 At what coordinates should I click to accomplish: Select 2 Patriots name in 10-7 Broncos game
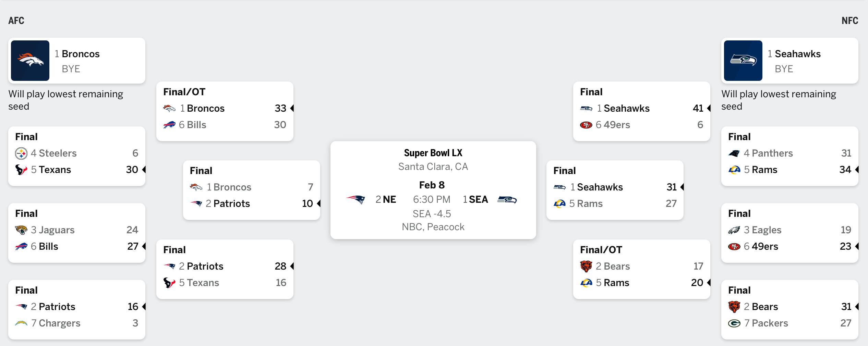coord(231,203)
